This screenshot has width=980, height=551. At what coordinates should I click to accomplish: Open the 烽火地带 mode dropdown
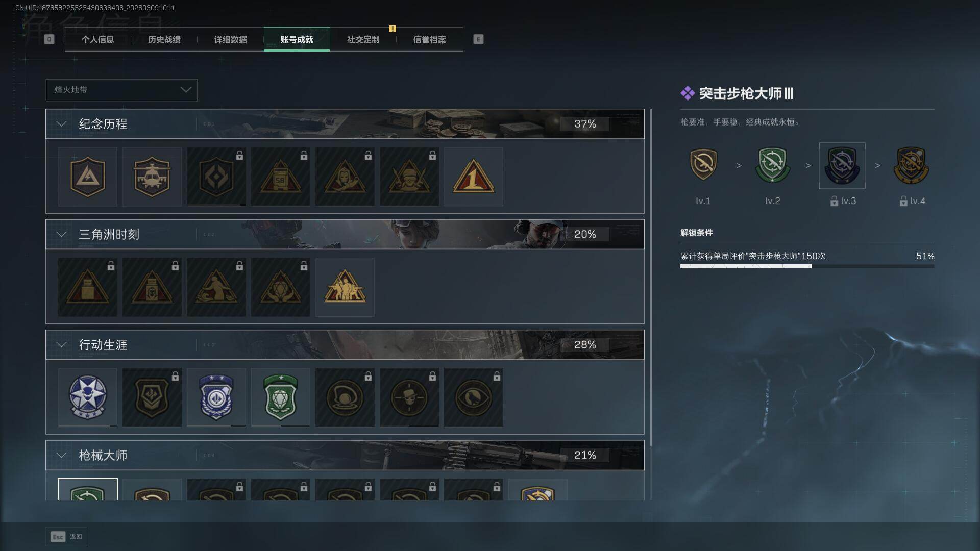121,90
